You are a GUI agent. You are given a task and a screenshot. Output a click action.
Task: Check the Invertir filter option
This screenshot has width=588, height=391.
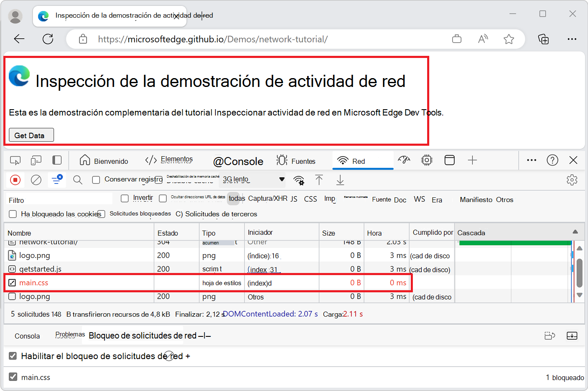pos(124,198)
